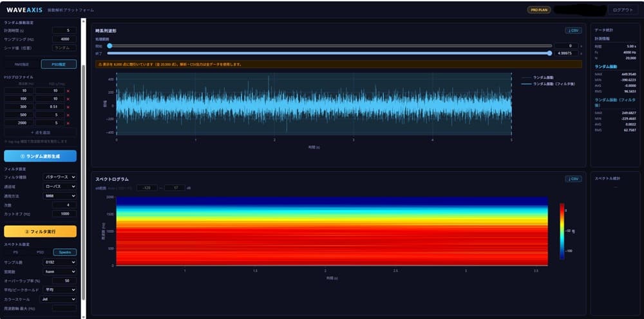Click the dB range maximum field showing 17

click(175, 188)
